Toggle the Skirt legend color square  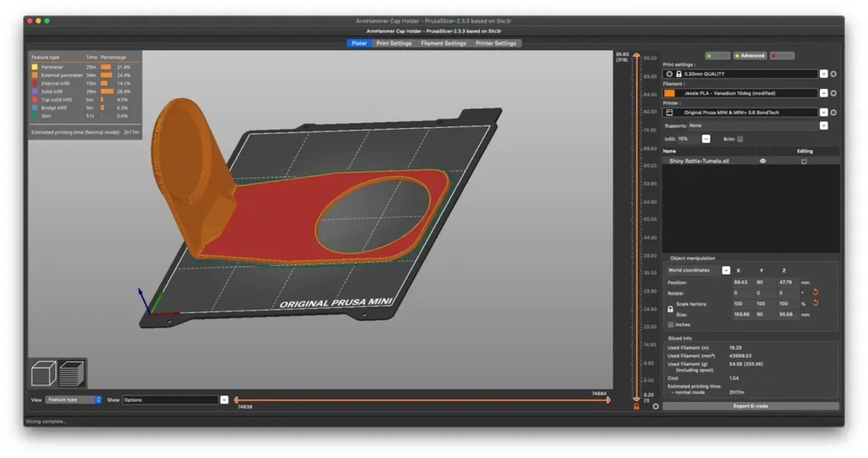click(35, 116)
